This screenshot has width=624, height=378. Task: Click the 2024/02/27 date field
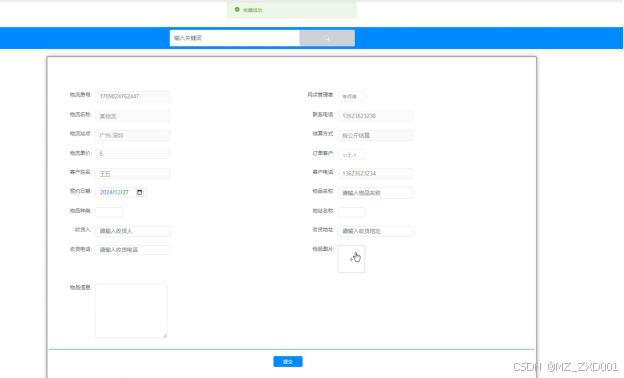pyautogui.click(x=121, y=193)
